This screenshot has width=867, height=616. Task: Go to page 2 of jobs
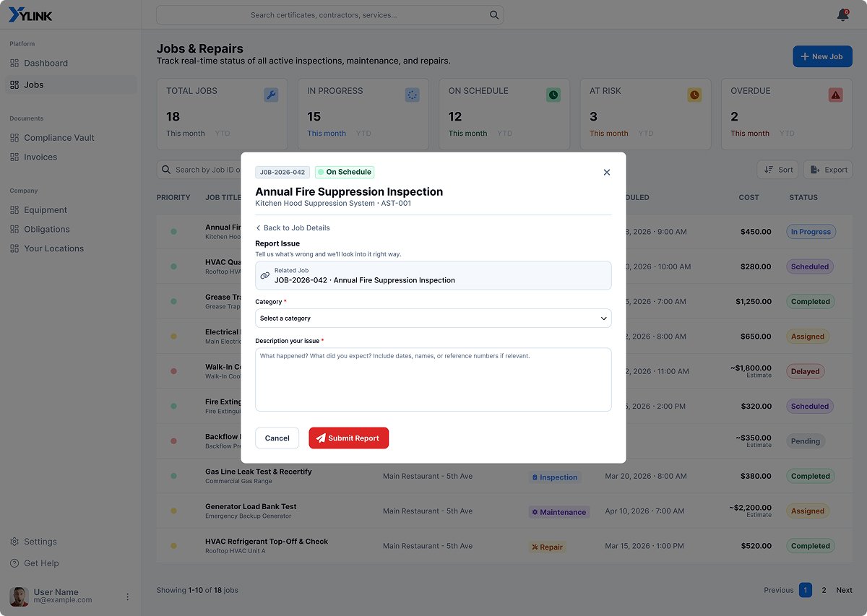point(824,590)
